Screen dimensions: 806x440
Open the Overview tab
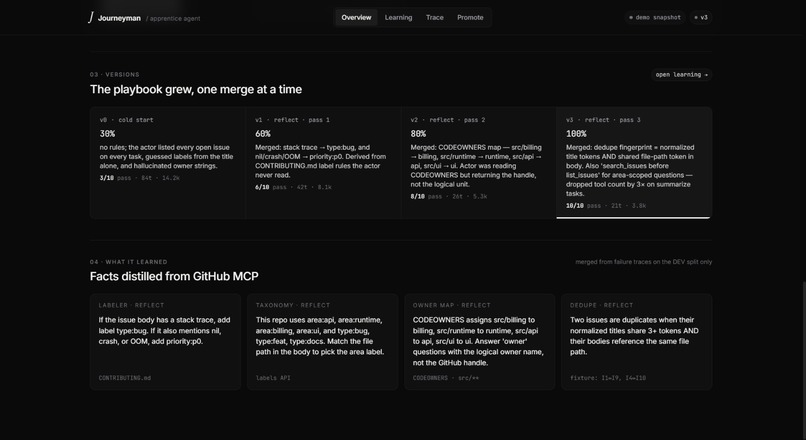356,17
